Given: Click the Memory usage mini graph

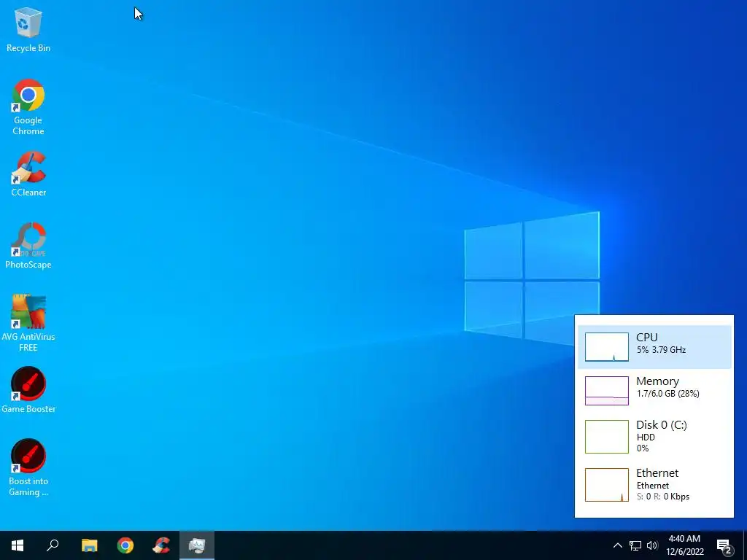Looking at the screenshot, I should point(606,391).
